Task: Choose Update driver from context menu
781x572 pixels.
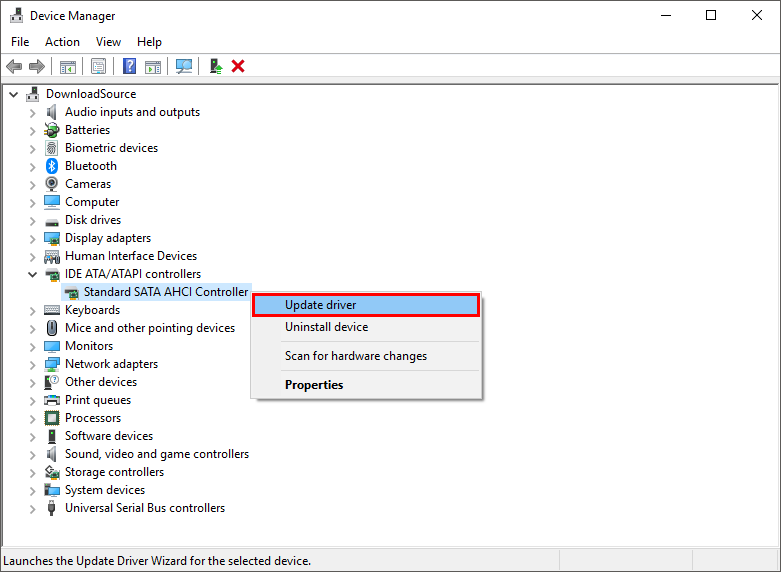Action: (x=366, y=305)
